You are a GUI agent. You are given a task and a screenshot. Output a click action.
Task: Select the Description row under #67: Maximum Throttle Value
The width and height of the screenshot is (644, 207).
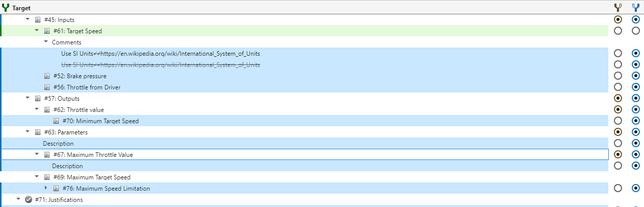(67, 166)
